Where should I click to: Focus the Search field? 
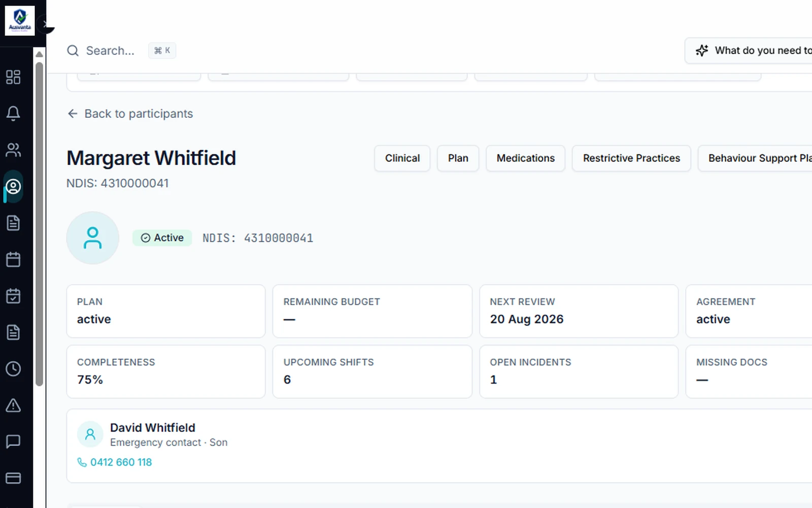click(110, 51)
